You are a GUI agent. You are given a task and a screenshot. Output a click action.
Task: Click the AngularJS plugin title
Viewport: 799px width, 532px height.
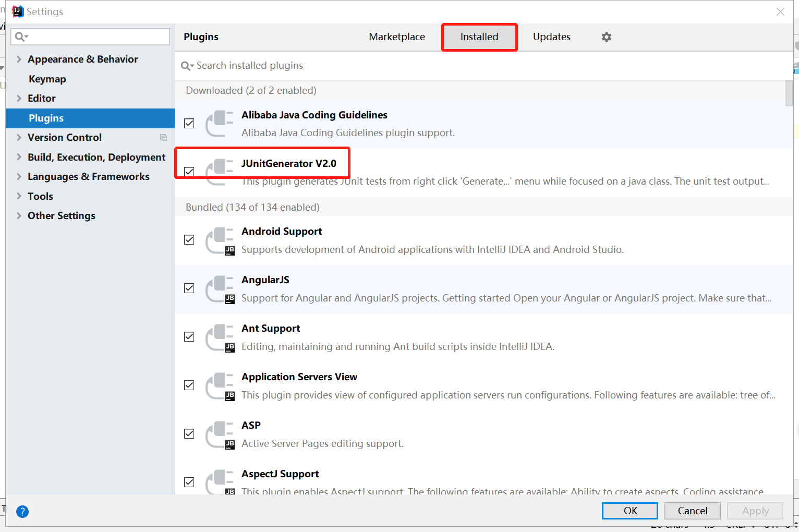coord(265,280)
